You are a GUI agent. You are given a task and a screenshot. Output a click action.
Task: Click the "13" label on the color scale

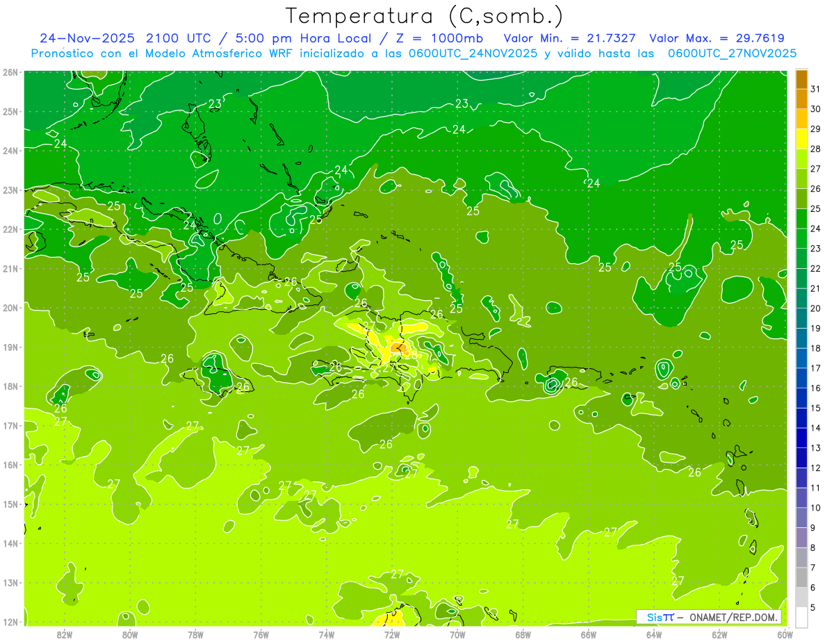point(815,448)
